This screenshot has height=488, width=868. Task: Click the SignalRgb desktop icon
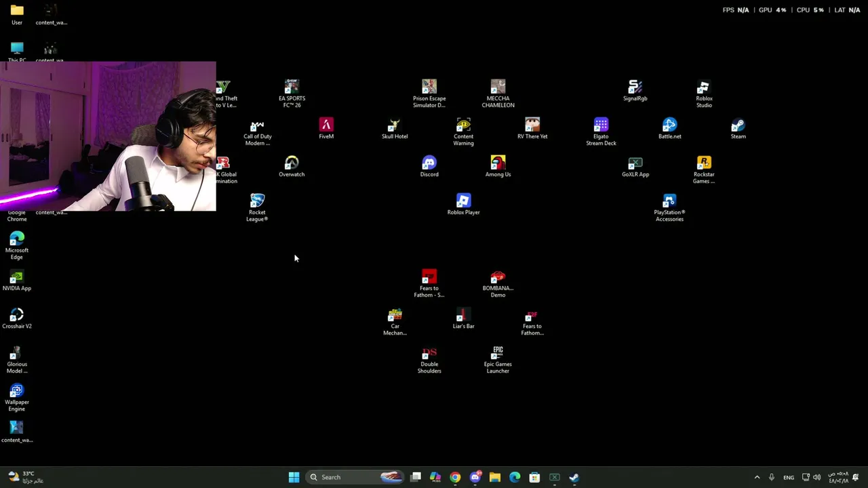[x=635, y=90]
